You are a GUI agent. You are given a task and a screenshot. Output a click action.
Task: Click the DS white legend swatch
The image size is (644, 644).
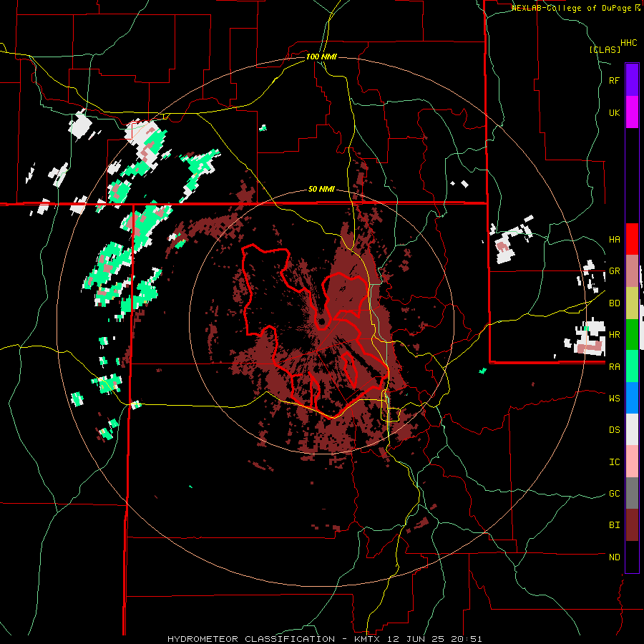pos(632,429)
